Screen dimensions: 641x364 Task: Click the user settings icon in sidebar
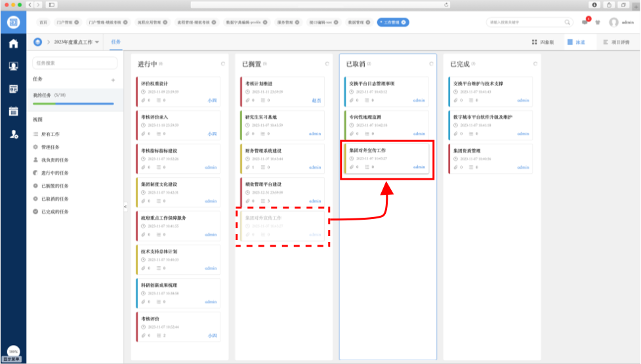coord(13,134)
